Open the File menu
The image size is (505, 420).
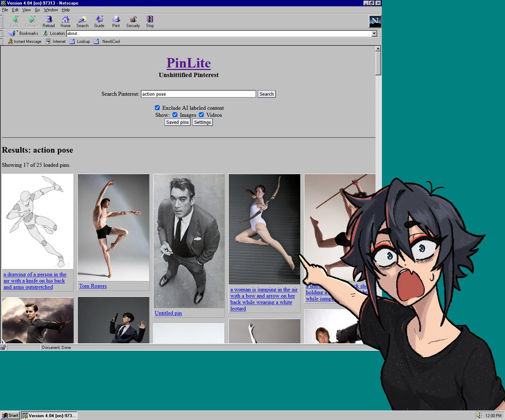click(5, 10)
